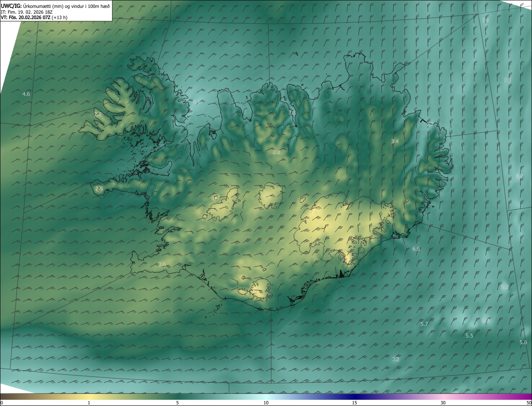Click the color scale tick labeled 0
Viewport: 532px width, 406px height.
1,403
